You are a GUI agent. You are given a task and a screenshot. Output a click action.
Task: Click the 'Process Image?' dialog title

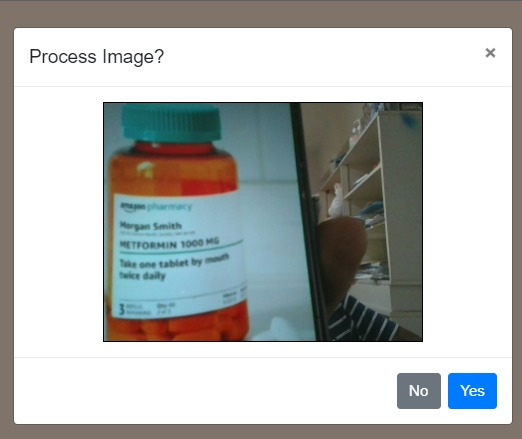click(97, 56)
